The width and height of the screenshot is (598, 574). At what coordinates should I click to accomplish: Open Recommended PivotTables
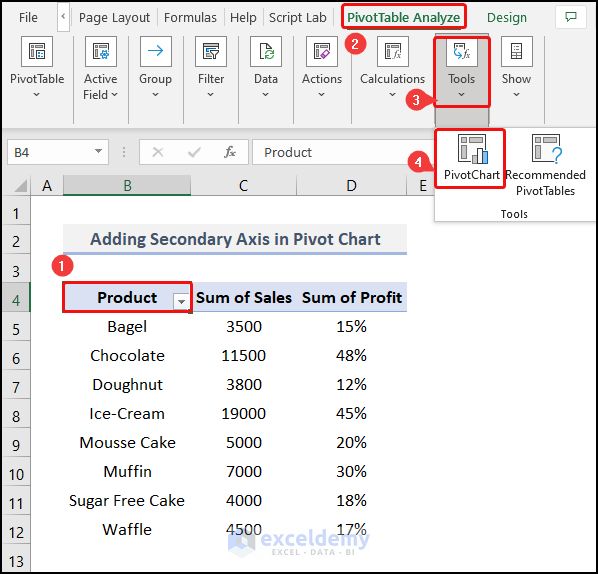coord(545,165)
